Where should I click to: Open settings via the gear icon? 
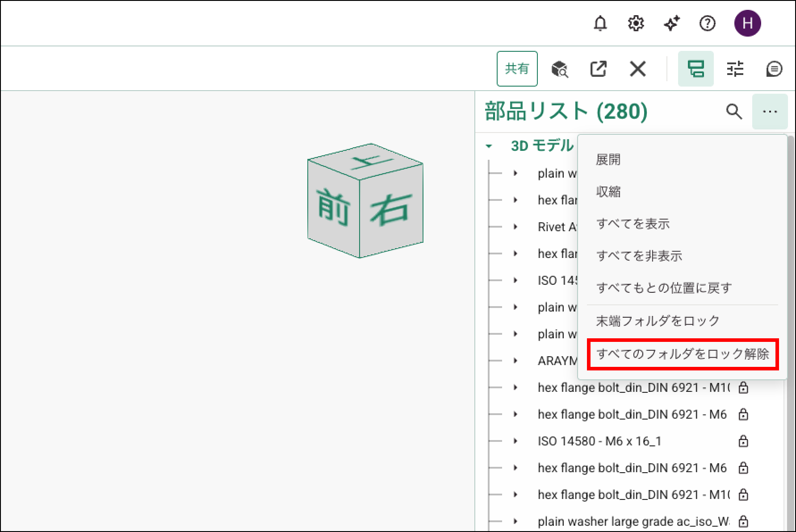pos(636,23)
